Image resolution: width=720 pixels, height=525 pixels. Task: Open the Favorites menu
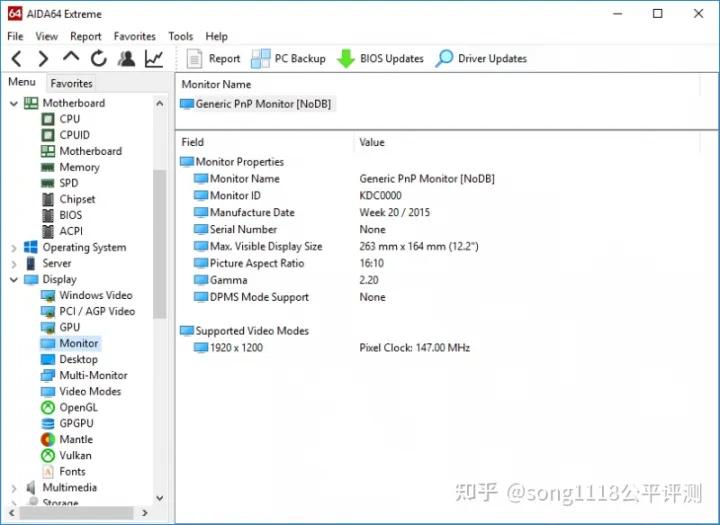tap(134, 36)
